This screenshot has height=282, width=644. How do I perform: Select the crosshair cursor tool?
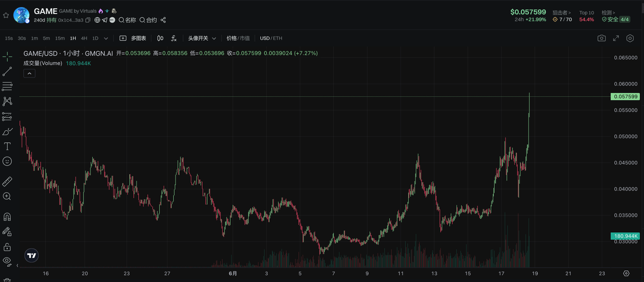(x=7, y=56)
